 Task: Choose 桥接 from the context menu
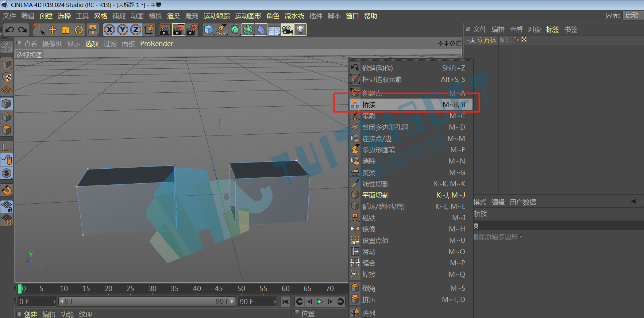[x=411, y=104]
